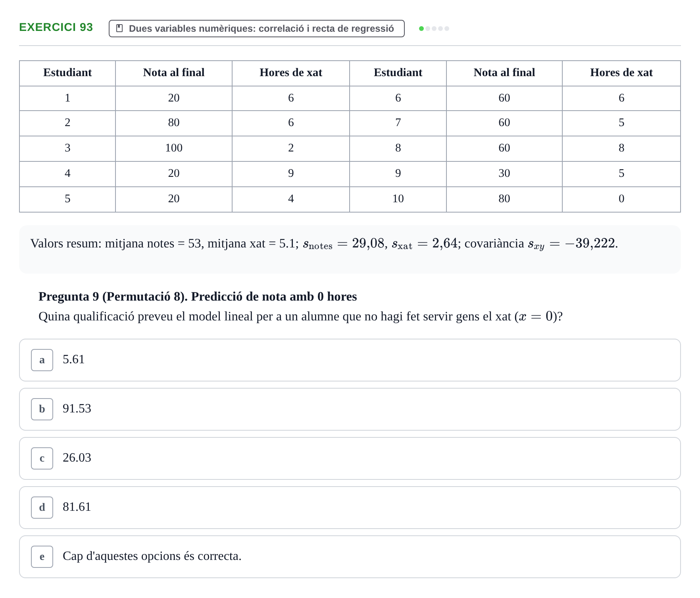Open the topic tag about correlació i recta de regressió
Image resolution: width=700 pixels, height=598 pixels.
coord(257,29)
